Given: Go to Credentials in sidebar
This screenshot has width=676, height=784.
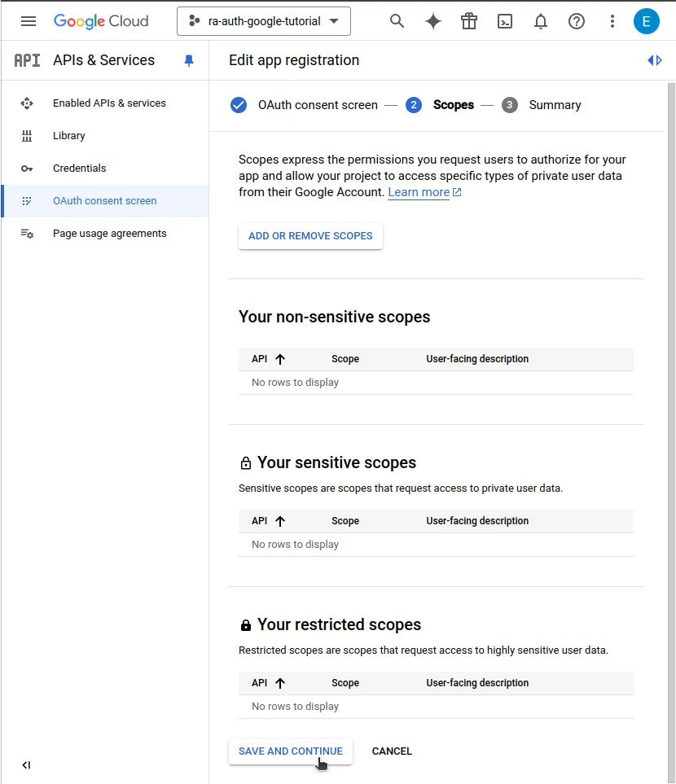Looking at the screenshot, I should point(79,169).
